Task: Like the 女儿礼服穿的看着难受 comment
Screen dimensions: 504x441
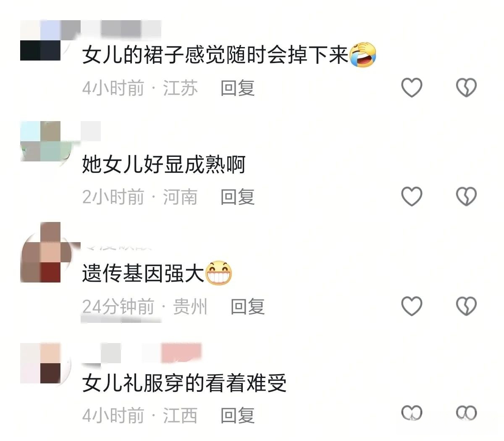Action: coord(412,413)
